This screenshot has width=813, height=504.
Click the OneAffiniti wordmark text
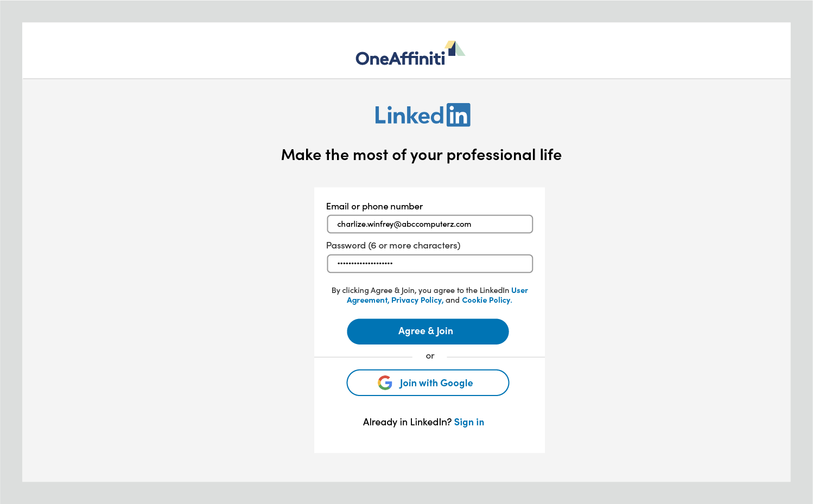click(x=401, y=58)
